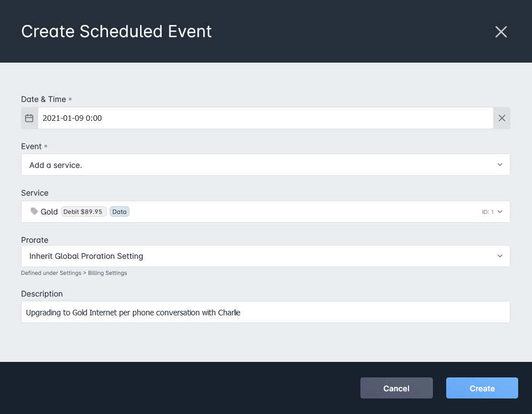Click the Create button
The height and width of the screenshot is (414, 532).
(482, 388)
